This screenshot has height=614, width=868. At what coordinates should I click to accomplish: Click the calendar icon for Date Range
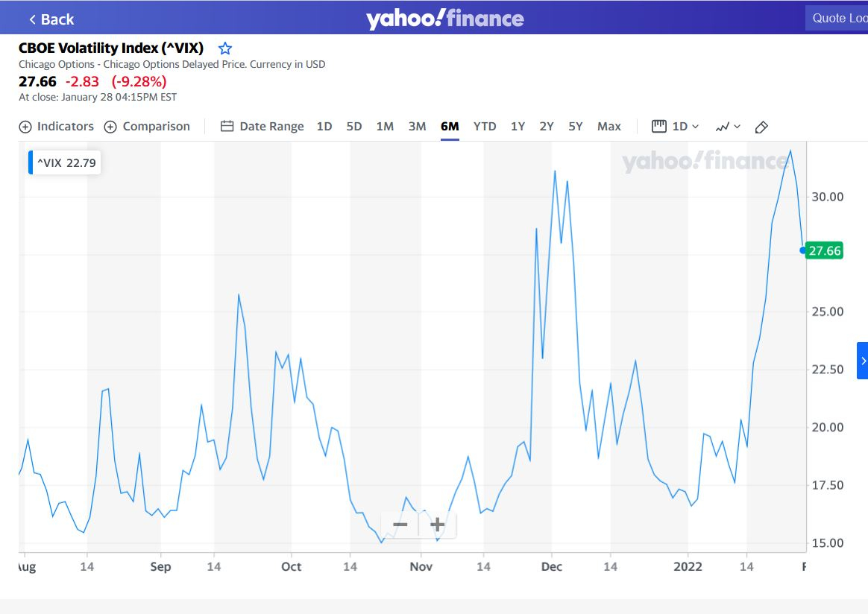(x=227, y=127)
